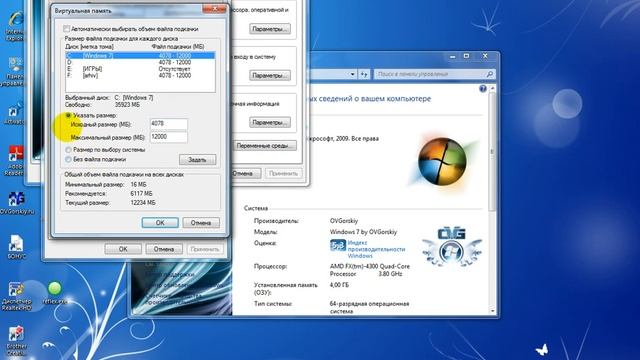
Task: Click model text Windows 7 by OVGorskiy
Action: 363,232
